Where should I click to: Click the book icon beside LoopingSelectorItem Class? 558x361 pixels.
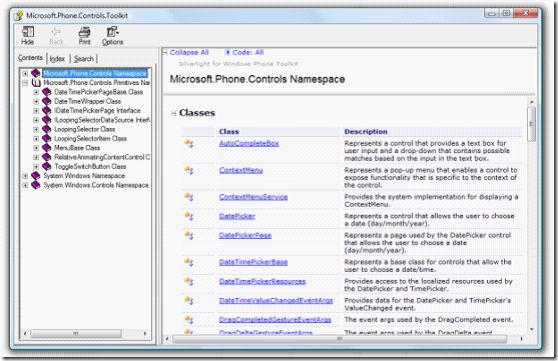(47, 138)
